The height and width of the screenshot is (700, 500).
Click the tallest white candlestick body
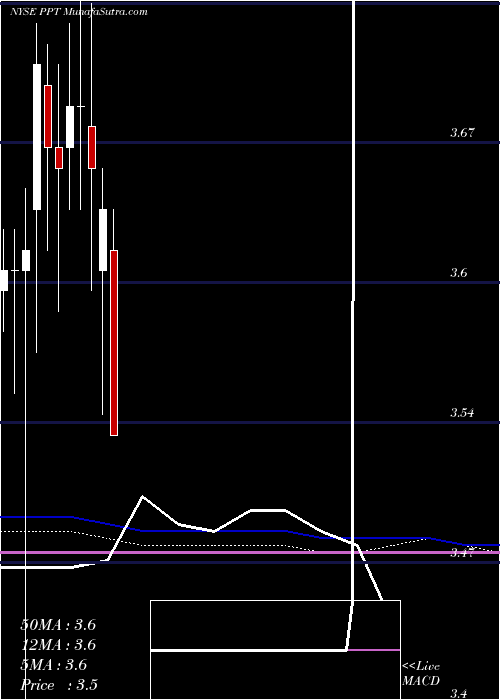click(37, 137)
